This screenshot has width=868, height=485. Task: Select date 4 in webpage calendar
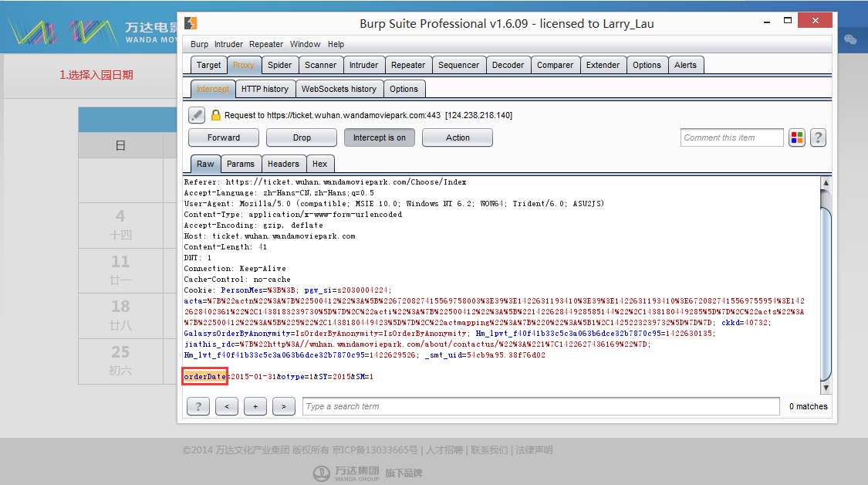coord(120,225)
